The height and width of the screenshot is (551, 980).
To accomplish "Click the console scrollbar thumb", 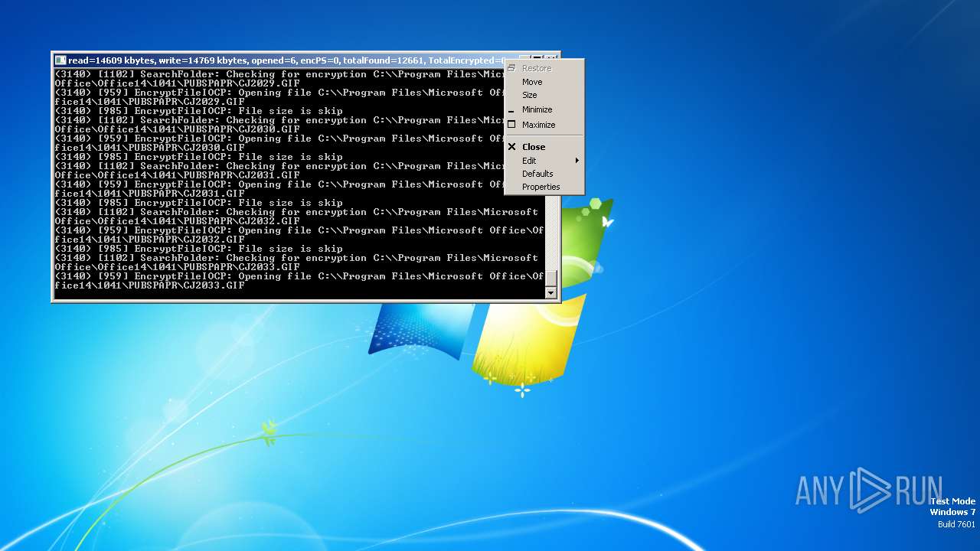I will point(550,279).
